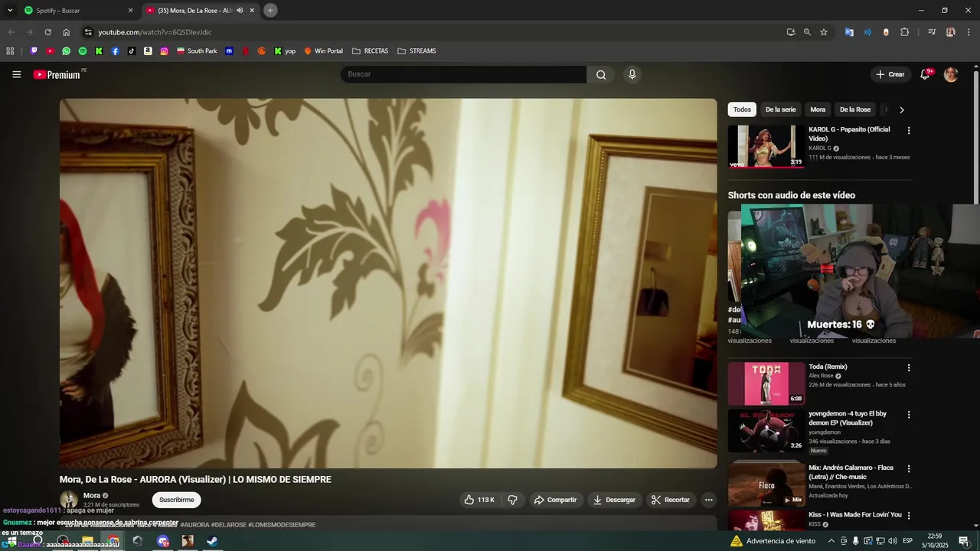
Task: Select the De la serie filter chip
Action: tap(781, 109)
